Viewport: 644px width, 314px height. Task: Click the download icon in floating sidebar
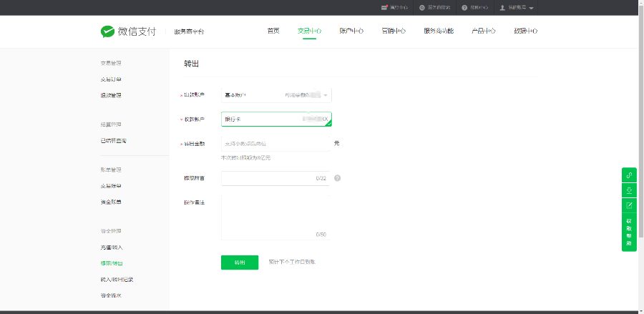[629, 190]
